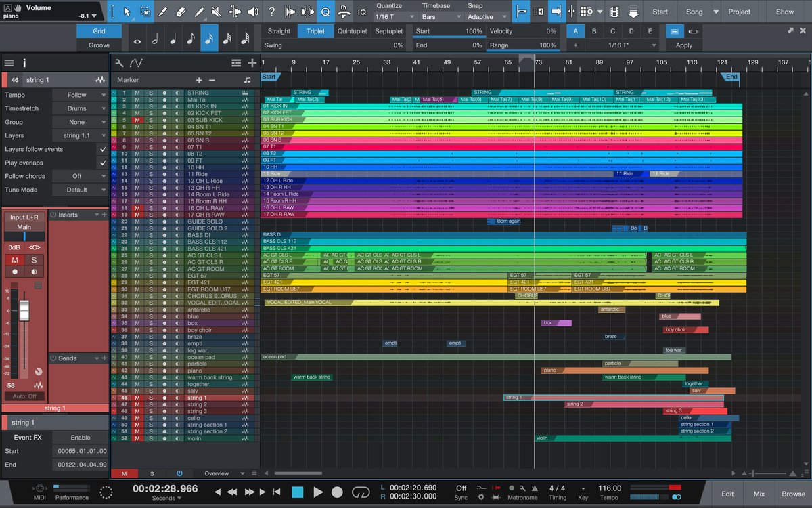
Task: Open the video player film icon
Action: click(x=614, y=12)
